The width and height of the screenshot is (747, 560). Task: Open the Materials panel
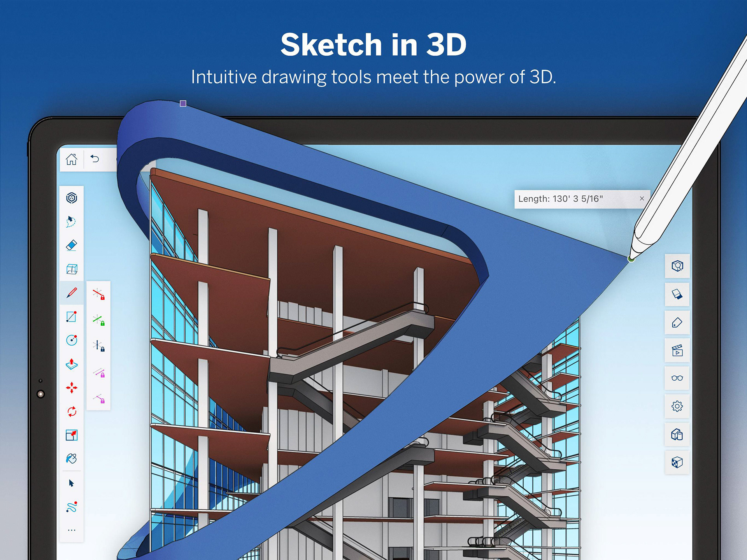pos(677,294)
